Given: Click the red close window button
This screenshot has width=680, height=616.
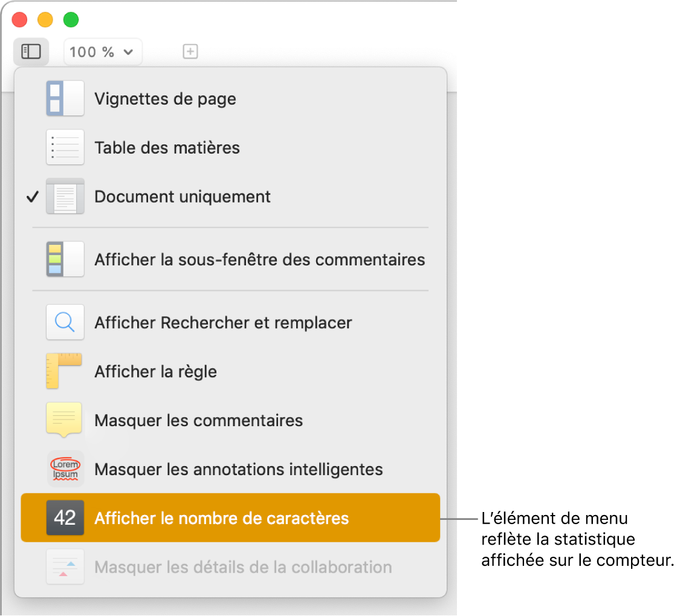Looking at the screenshot, I should [19, 19].
